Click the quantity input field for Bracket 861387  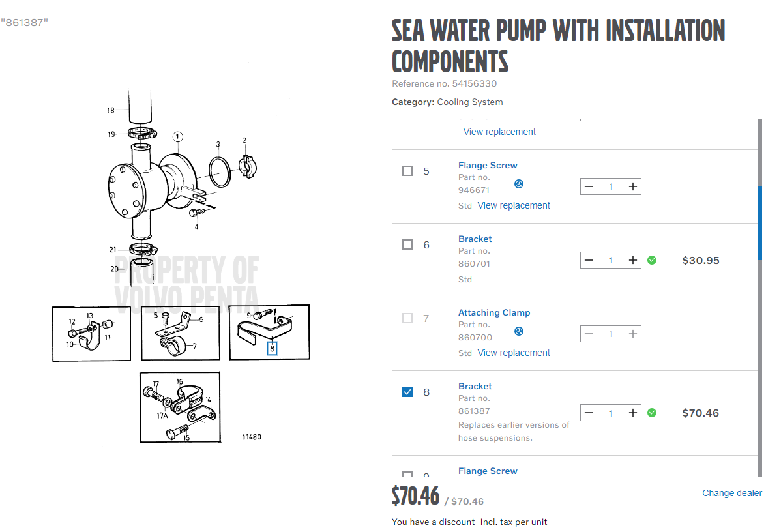pos(610,412)
